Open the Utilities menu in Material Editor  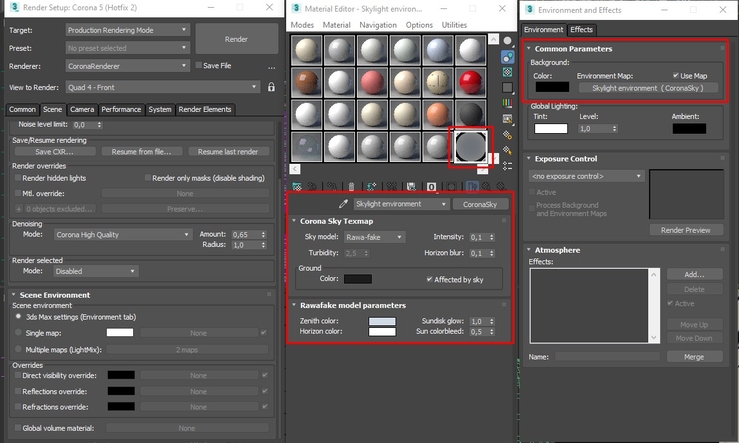[454, 24]
